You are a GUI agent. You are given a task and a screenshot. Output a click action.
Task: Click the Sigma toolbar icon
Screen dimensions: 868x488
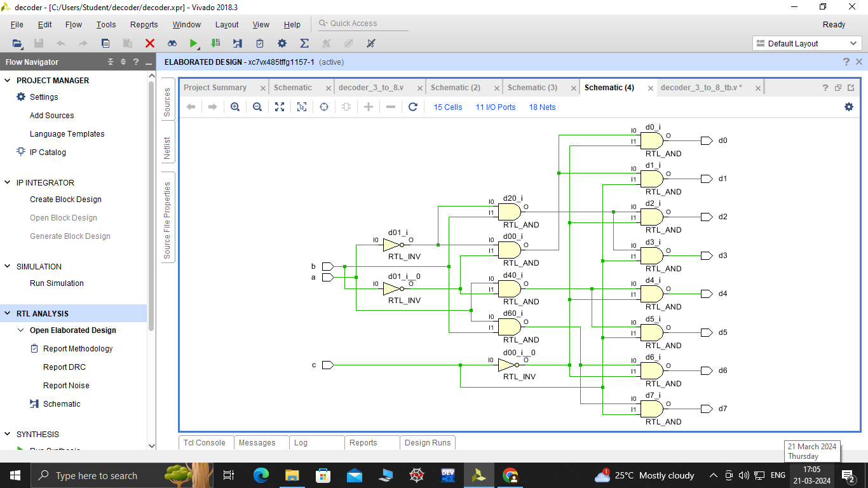pos(304,43)
